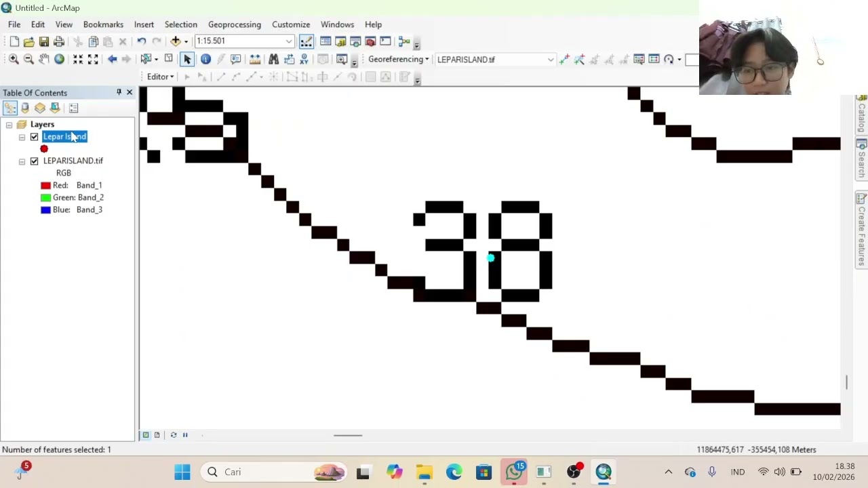Screen dimensions: 868x488
Task: Open the Selection menu
Action: pyautogui.click(x=181, y=24)
